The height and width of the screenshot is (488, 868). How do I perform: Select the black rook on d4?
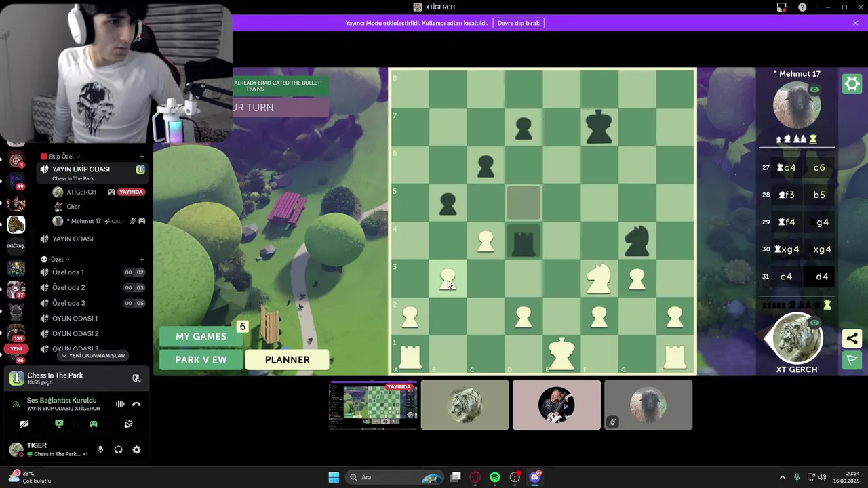tap(524, 241)
